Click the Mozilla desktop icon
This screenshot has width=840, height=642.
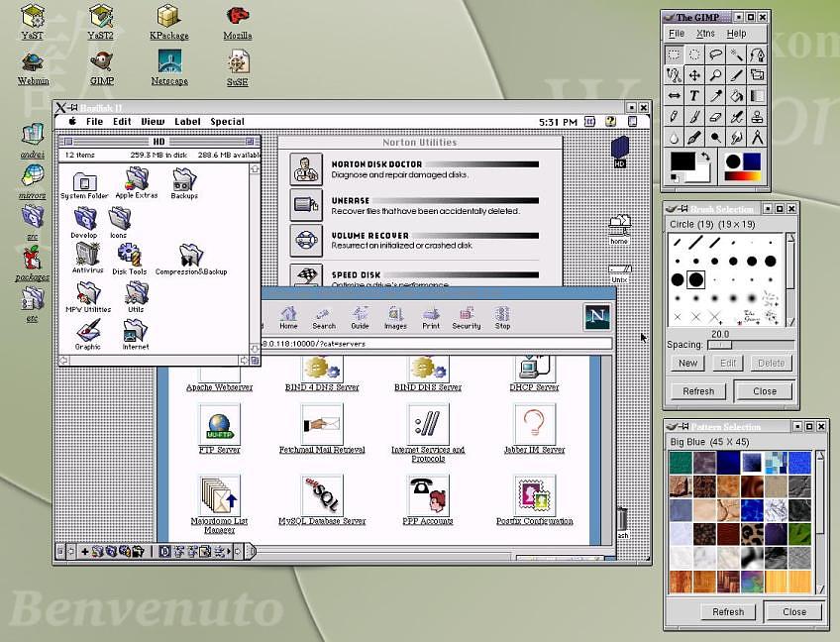(x=238, y=23)
